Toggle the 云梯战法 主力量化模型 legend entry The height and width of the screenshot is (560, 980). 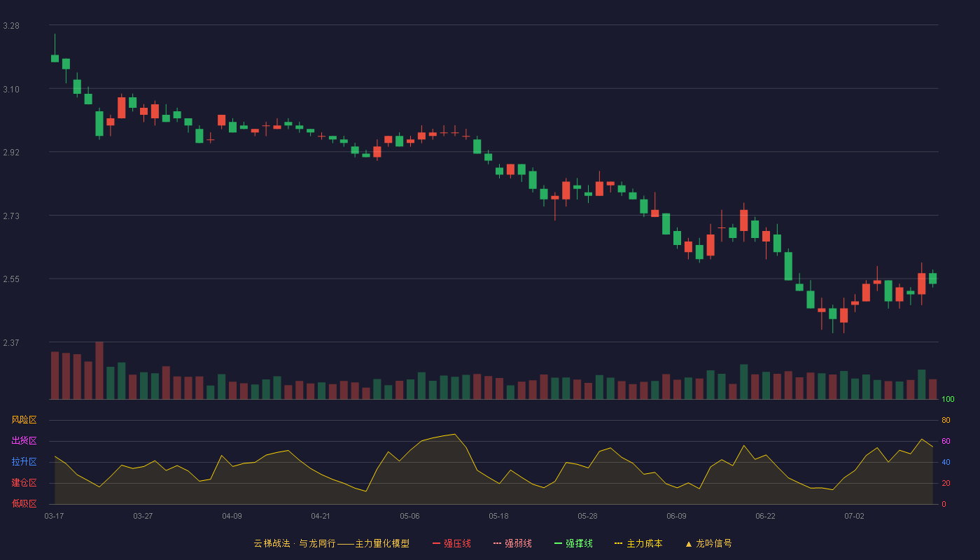[331, 543]
